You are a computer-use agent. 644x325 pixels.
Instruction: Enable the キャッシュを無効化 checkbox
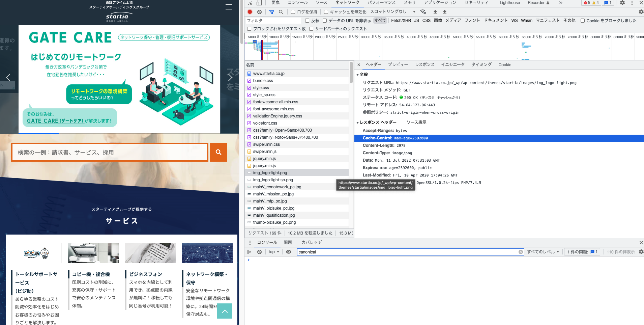point(326,12)
